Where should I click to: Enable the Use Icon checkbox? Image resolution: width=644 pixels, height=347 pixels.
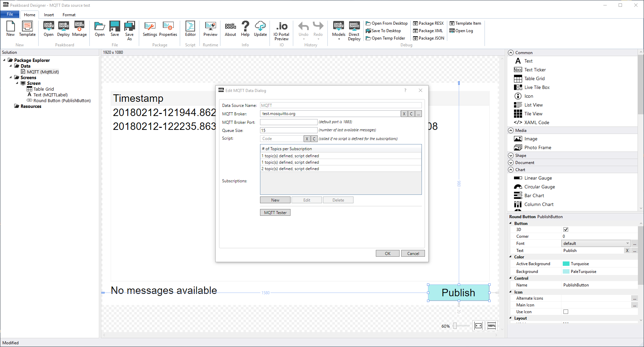566,312
